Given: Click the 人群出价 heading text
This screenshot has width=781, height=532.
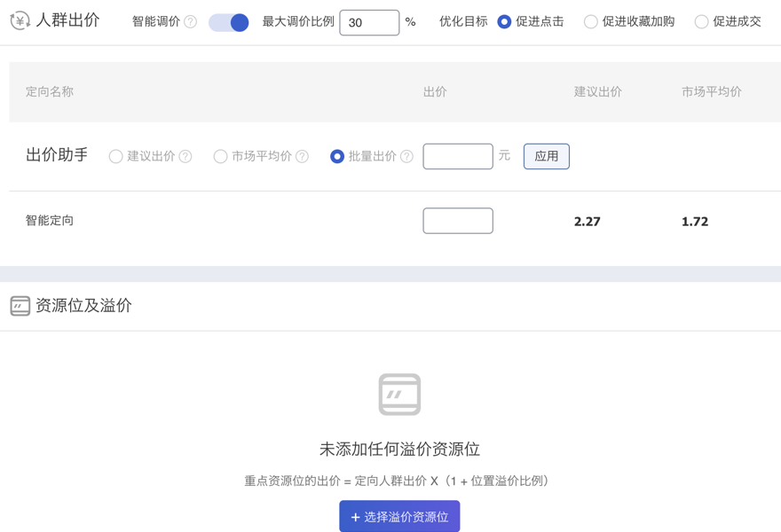Looking at the screenshot, I should coord(67,20).
